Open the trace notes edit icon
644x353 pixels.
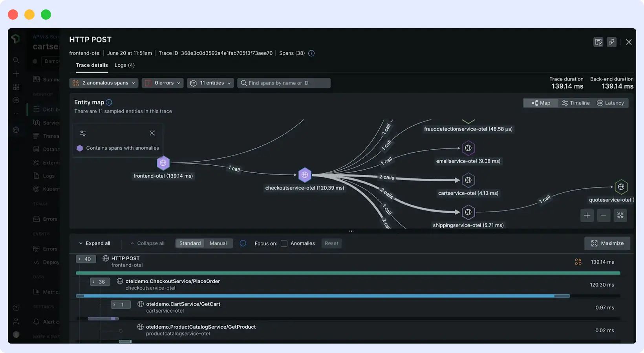click(x=598, y=42)
